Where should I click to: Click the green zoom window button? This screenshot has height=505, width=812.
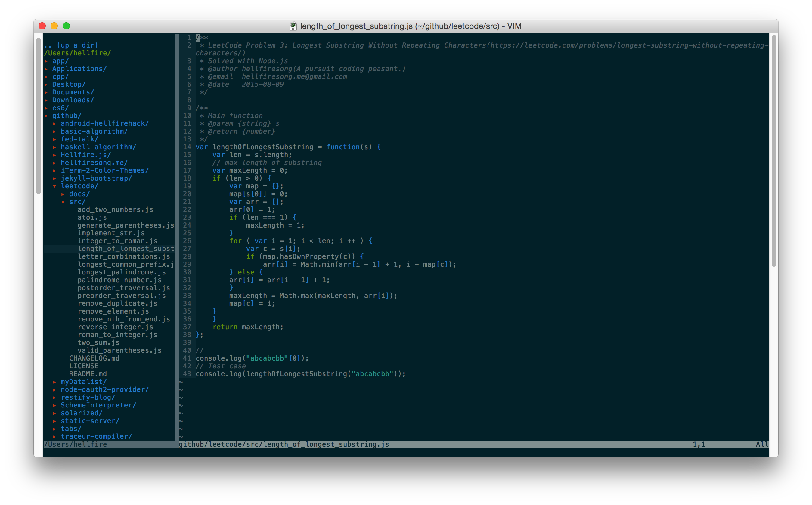(x=66, y=26)
